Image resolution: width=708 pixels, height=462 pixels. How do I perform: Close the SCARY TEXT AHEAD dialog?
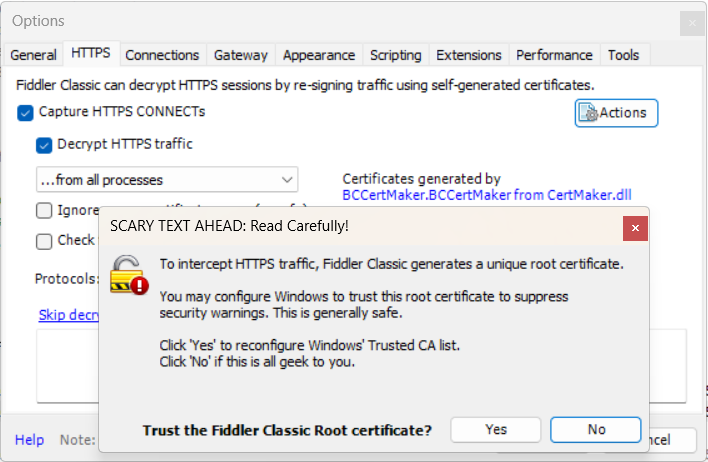(x=635, y=228)
